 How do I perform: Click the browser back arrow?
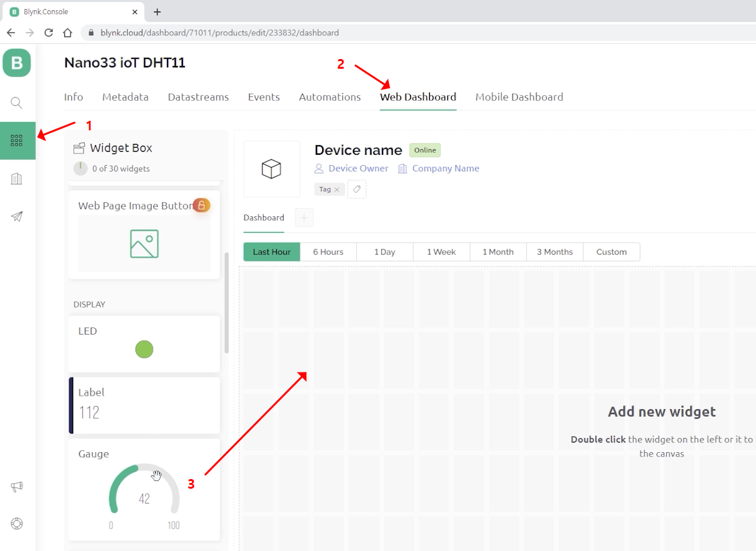point(11,33)
